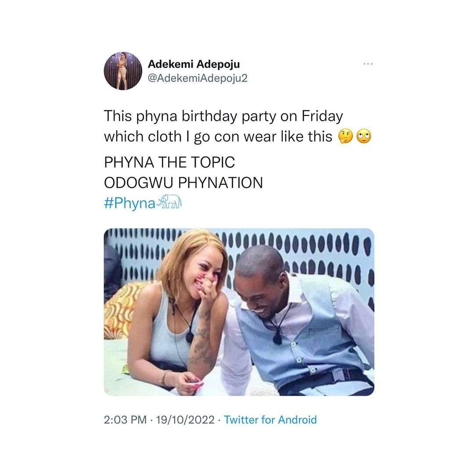Screen dimensions: 474x476
Task: Select the ODOGWU PHYNATION text line
Action: (183, 183)
